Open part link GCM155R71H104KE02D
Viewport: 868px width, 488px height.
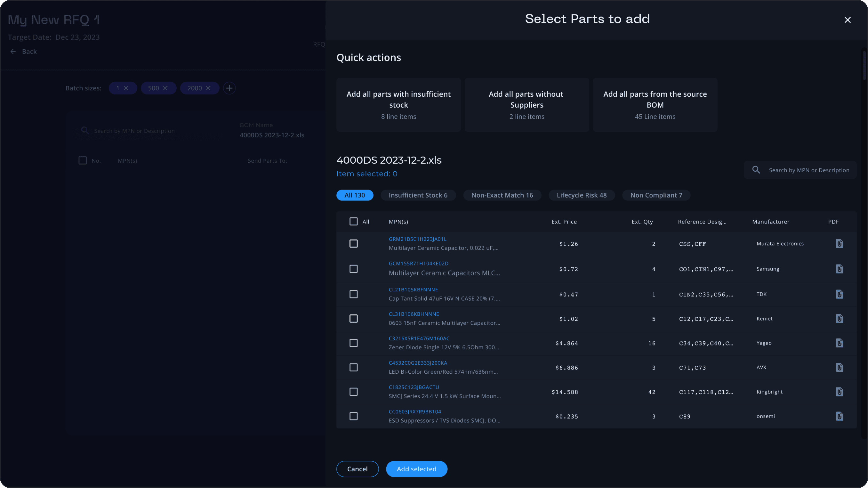pos(419,264)
